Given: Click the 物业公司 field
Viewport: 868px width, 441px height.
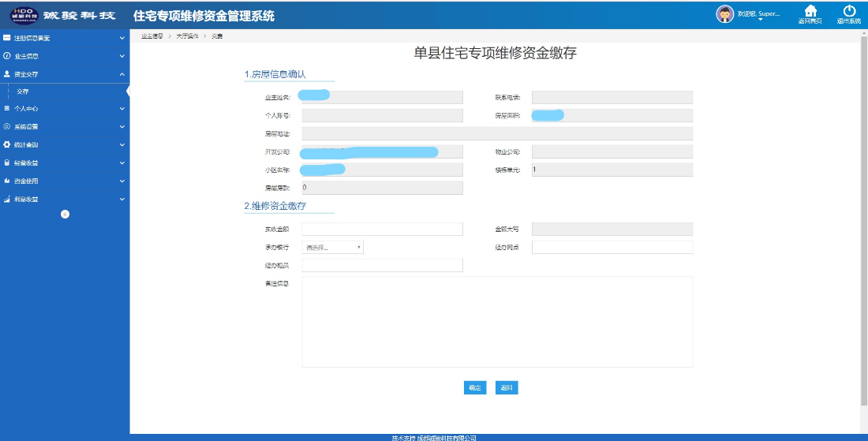Looking at the screenshot, I should coord(612,151).
